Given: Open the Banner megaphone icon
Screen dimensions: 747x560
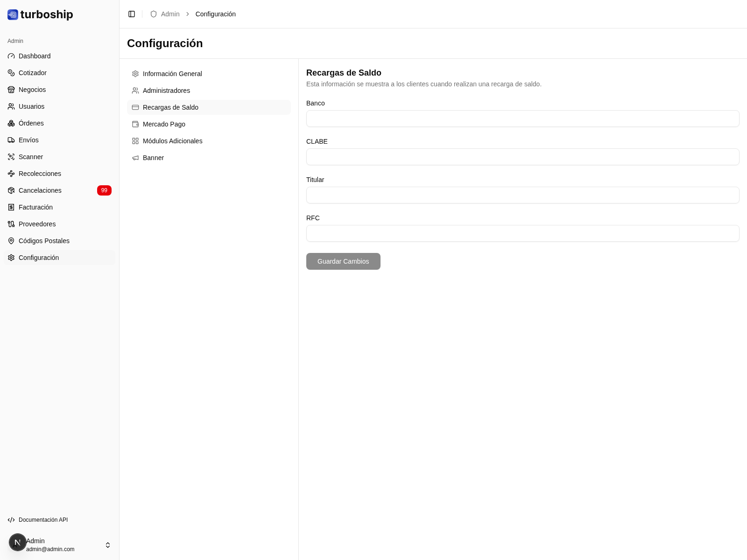Looking at the screenshot, I should click(135, 158).
